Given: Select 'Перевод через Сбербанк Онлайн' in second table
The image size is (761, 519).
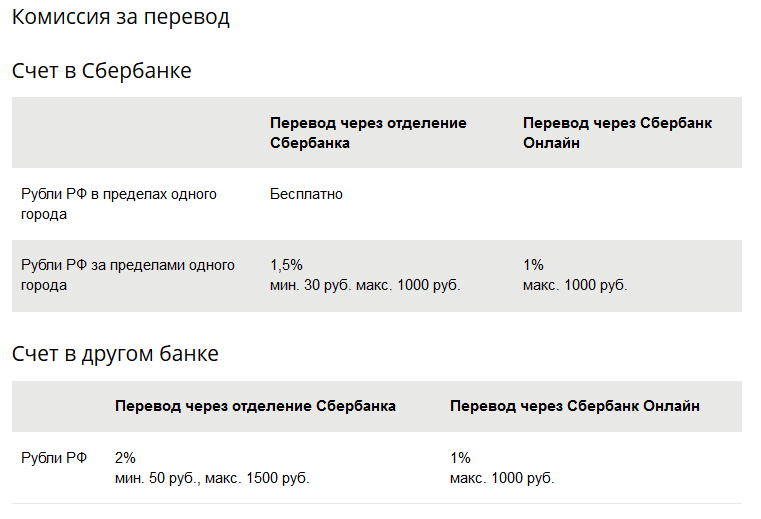Looking at the screenshot, I should pyautogui.click(x=575, y=406).
